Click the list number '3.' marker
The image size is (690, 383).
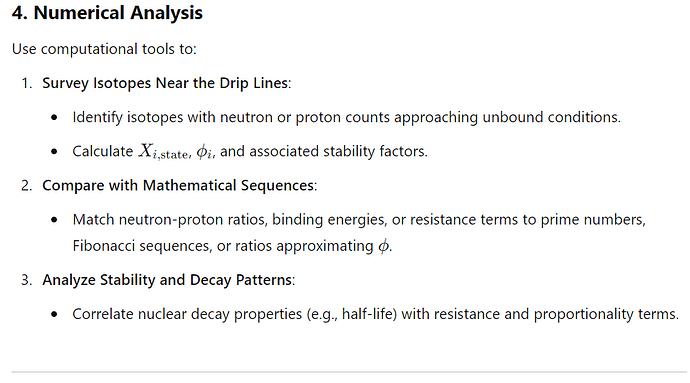(x=27, y=280)
